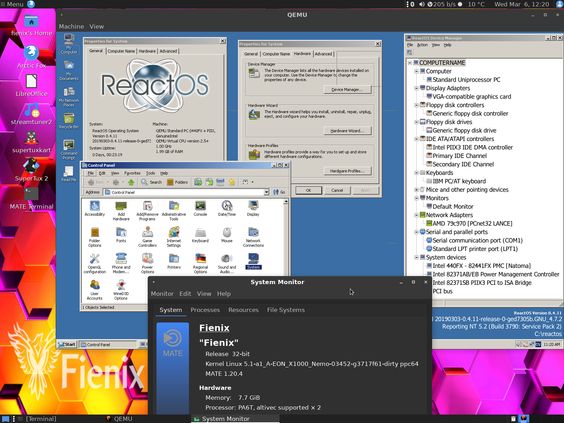
Task: Open Power Options applet
Action: (147, 264)
